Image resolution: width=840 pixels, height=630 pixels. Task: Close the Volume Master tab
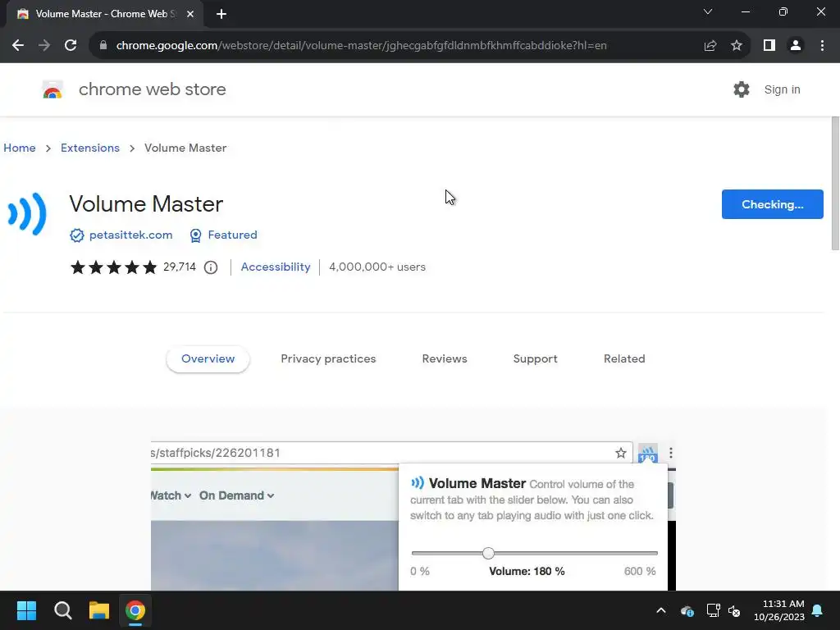(190, 14)
